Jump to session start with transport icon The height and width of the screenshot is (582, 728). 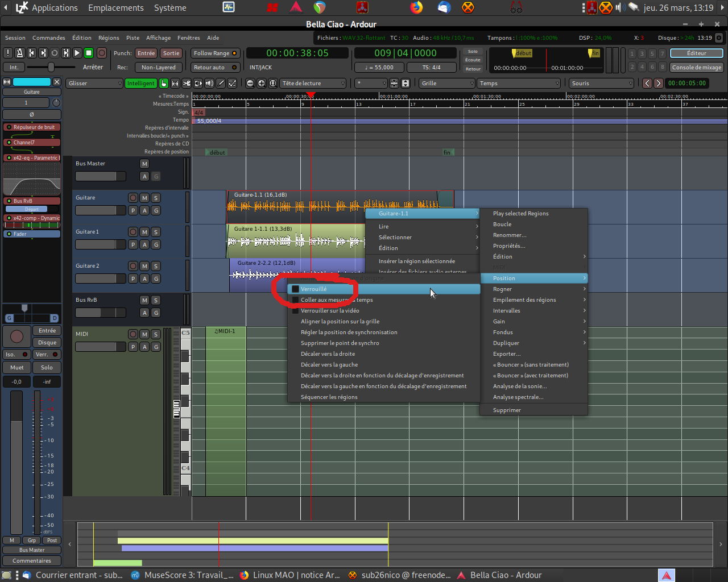click(x=31, y=53)
